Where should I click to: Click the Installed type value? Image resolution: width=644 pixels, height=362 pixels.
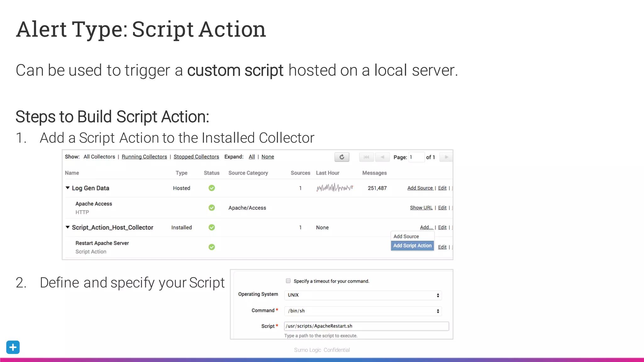tap(181, 227)
